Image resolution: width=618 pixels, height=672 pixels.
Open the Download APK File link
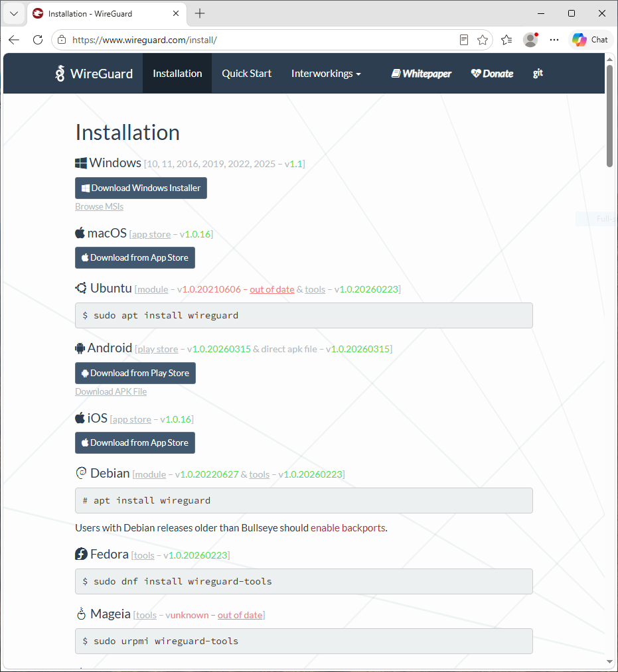click(x=111, y=391)
